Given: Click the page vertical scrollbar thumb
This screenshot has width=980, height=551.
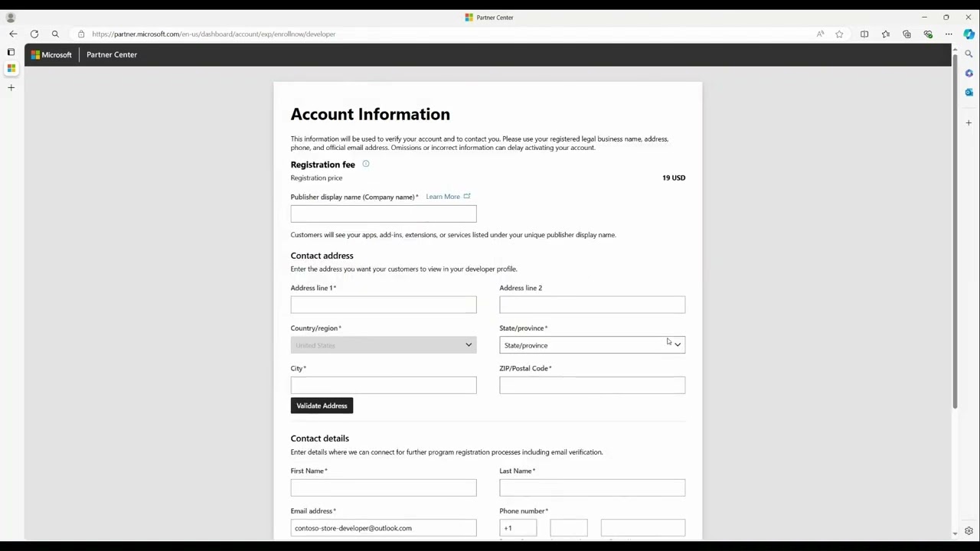Looking at the screenshot, I should click(x=955, y=231).
